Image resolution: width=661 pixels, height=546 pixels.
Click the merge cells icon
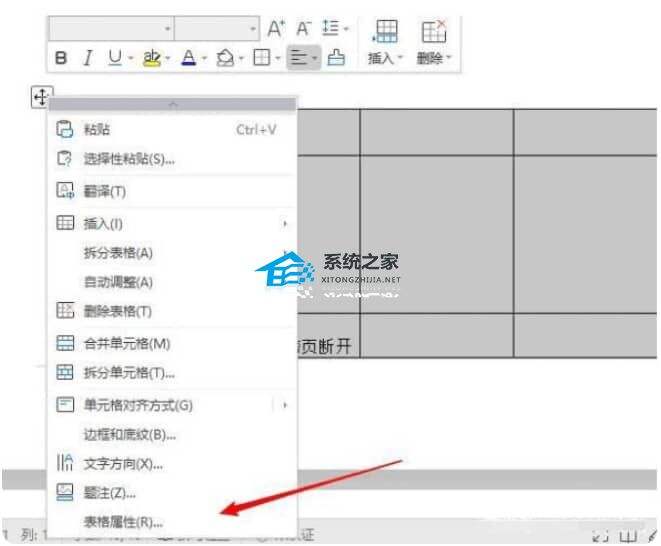[65, 343]
